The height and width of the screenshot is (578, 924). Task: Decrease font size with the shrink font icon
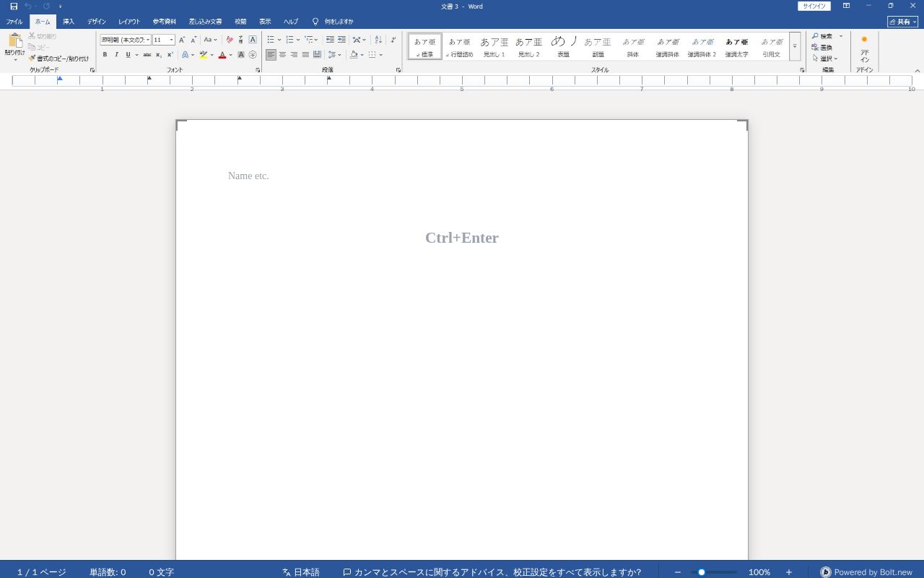point(193,40)
